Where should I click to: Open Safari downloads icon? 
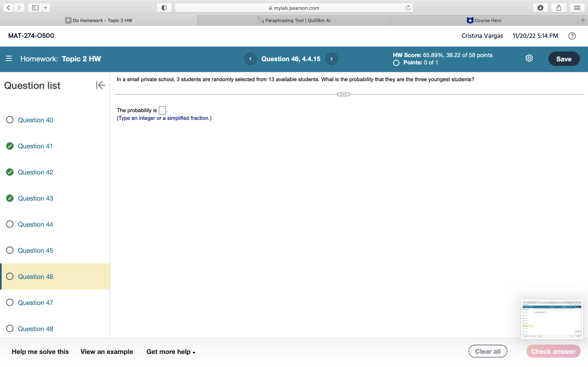(x=540, y=8)
